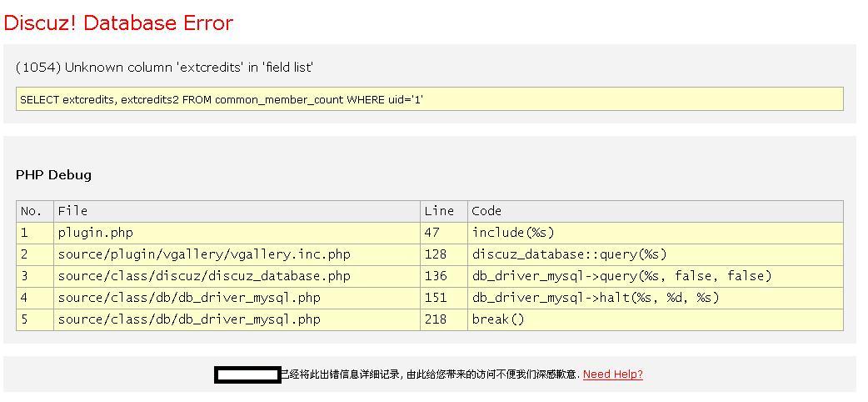Select the vgallery.inc.php file path
Viewport: 868px width, 402px height.
tap(204, 254)
